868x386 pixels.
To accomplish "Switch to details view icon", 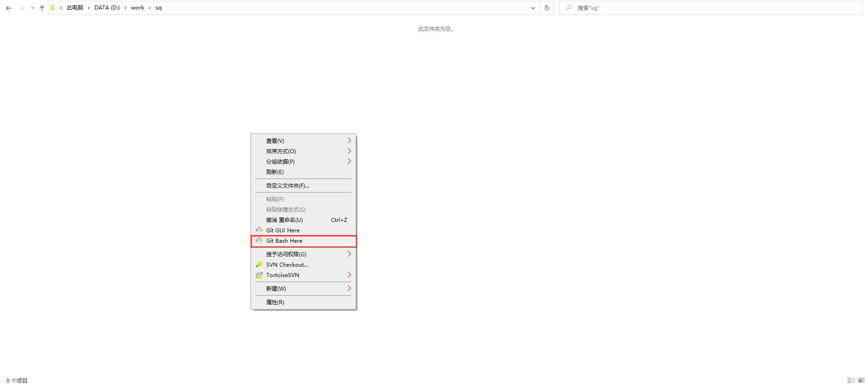I will coord(851,381).
